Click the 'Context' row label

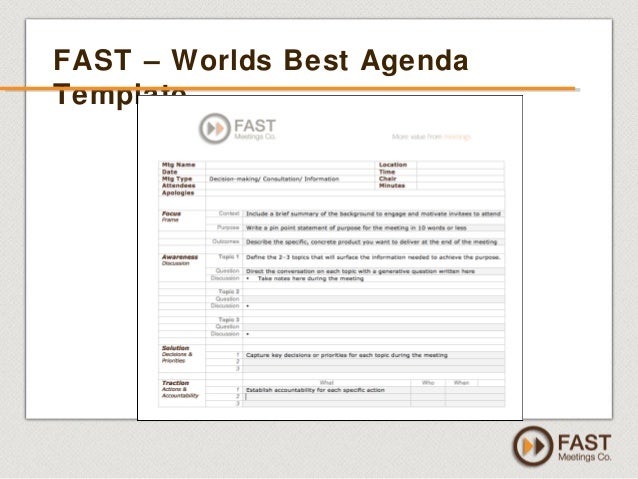coord(229,213)
